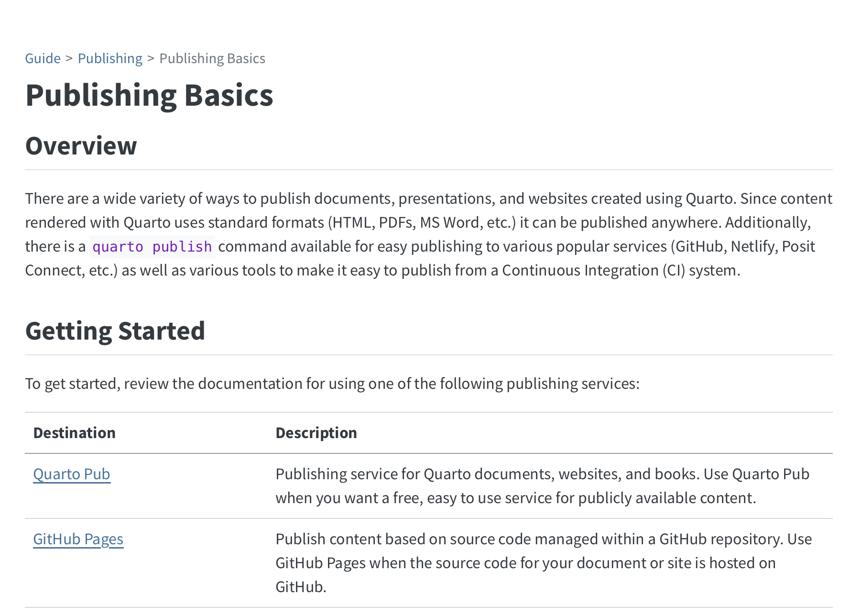
Task: Click the 'To get started' intro sentence
Action: pos(332,384)
